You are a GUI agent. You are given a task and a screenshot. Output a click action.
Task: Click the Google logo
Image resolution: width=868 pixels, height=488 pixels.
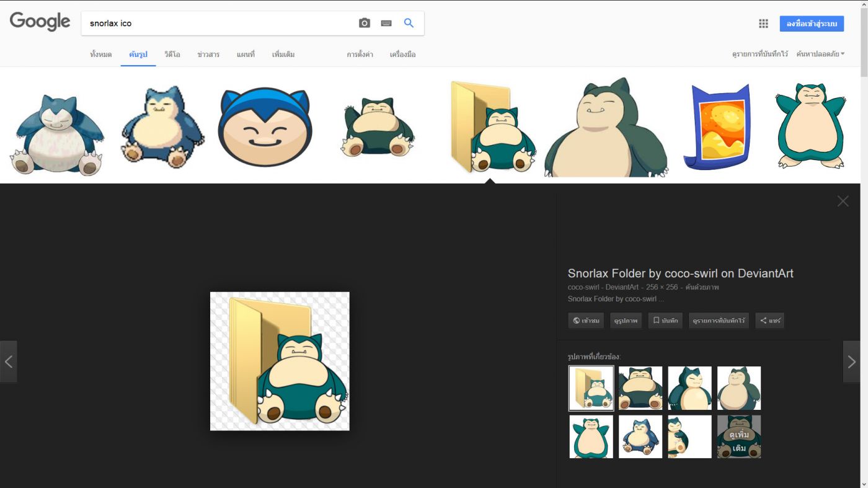point(40,22)
